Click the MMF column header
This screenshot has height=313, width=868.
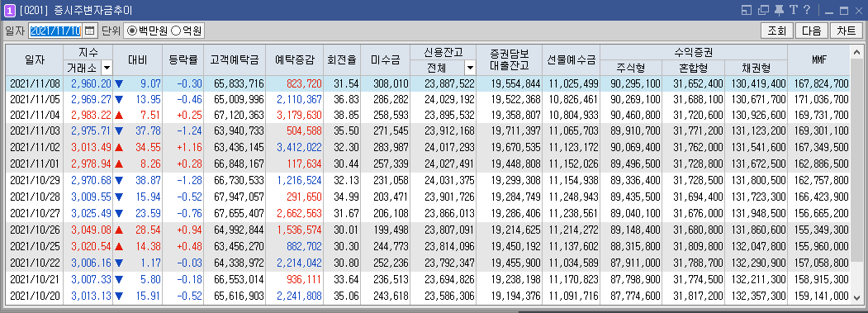coord(818,59)
